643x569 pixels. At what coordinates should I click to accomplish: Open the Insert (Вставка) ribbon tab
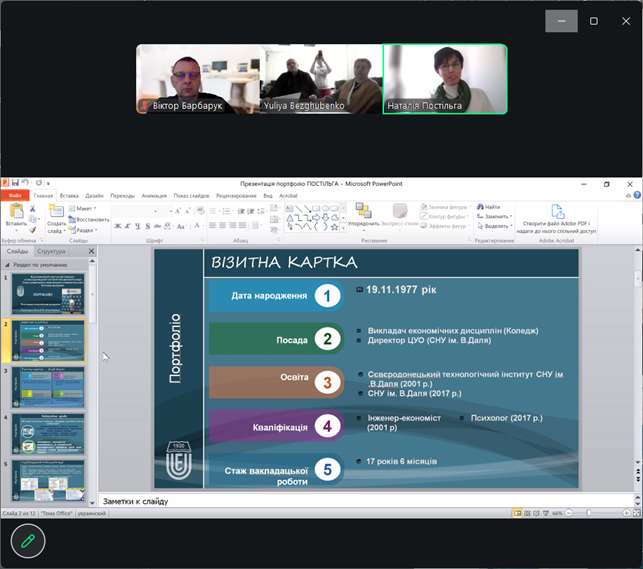pyautogui.click(x=69, y=196)
